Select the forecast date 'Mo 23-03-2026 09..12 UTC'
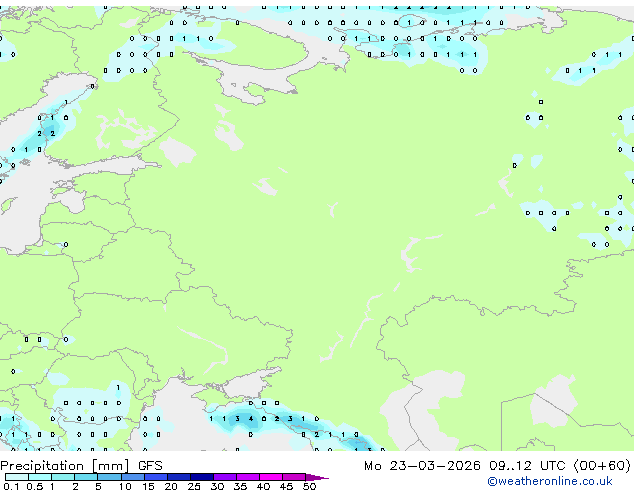Screen dimensions: 634x490 point(465,466)
